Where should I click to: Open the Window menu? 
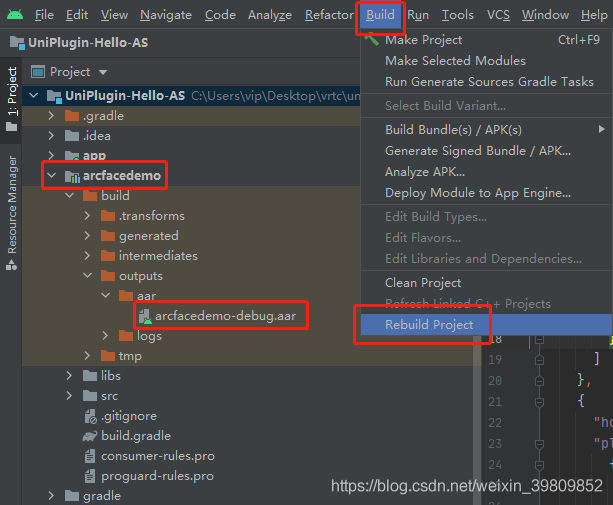[545, 15]
